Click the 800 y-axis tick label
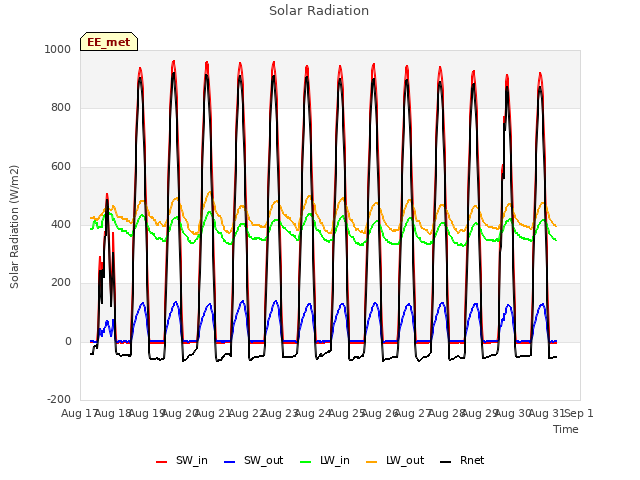640x480 pixels. click(61, 107)
